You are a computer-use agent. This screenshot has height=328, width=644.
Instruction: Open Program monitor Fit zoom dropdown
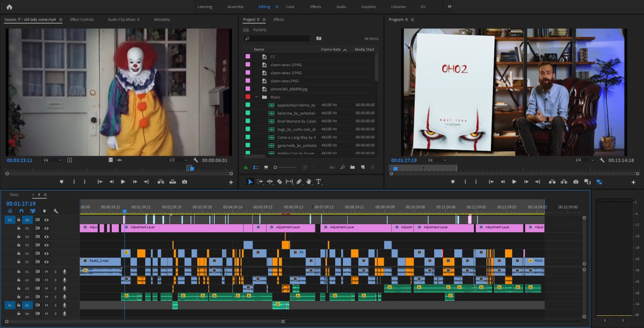437,160
